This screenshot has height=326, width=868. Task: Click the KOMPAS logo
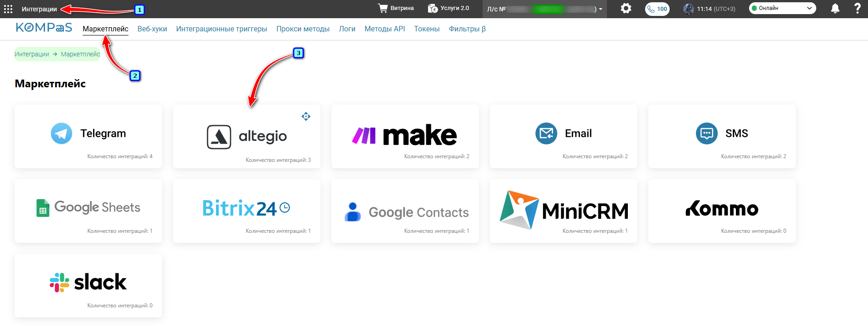(x=44, y=27)
